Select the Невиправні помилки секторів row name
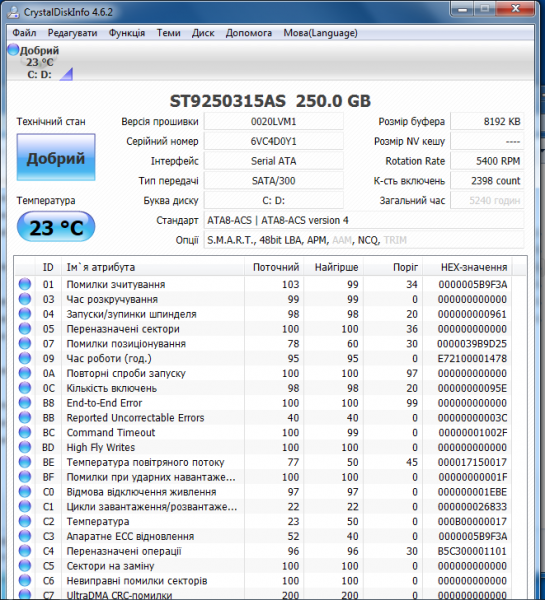 click(x=137, y=581)
